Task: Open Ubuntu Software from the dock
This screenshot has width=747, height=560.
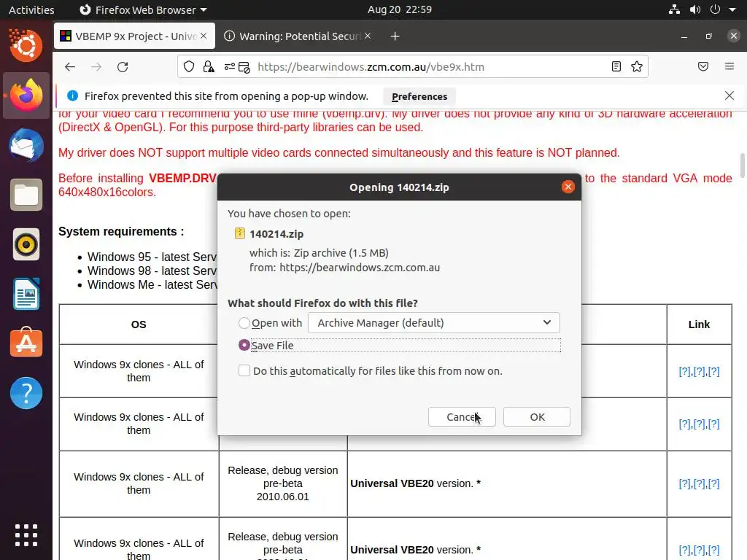Action: coord(26,343)
